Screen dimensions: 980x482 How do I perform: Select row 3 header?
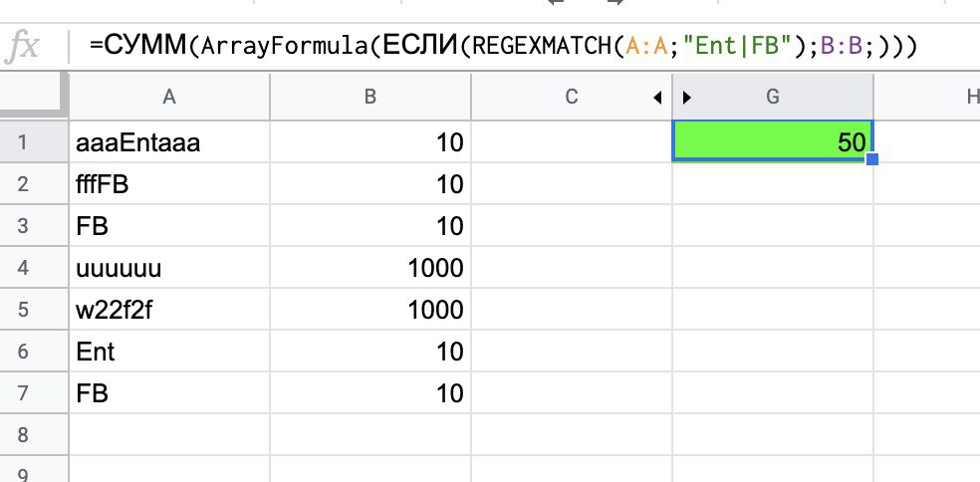coord(34,226)
